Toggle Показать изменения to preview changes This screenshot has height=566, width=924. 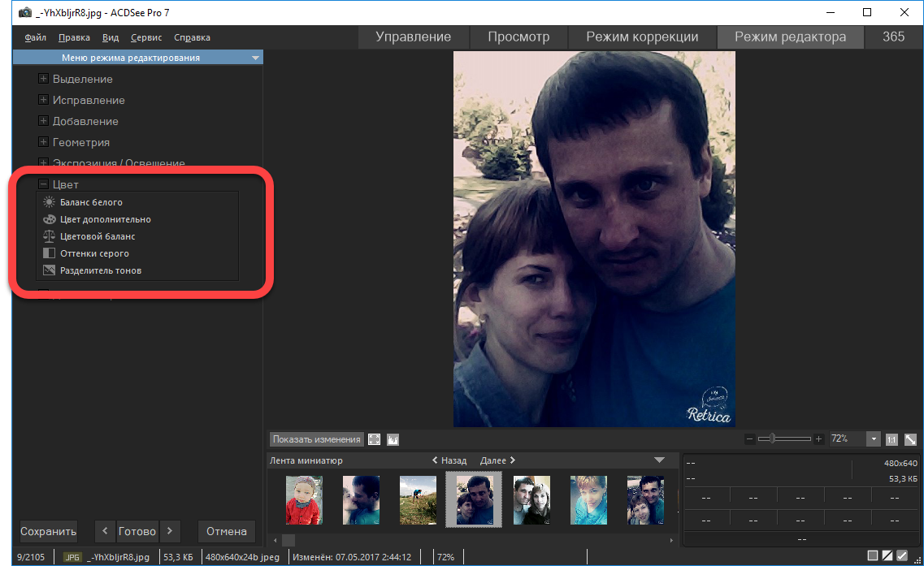(x=316, y=439)
